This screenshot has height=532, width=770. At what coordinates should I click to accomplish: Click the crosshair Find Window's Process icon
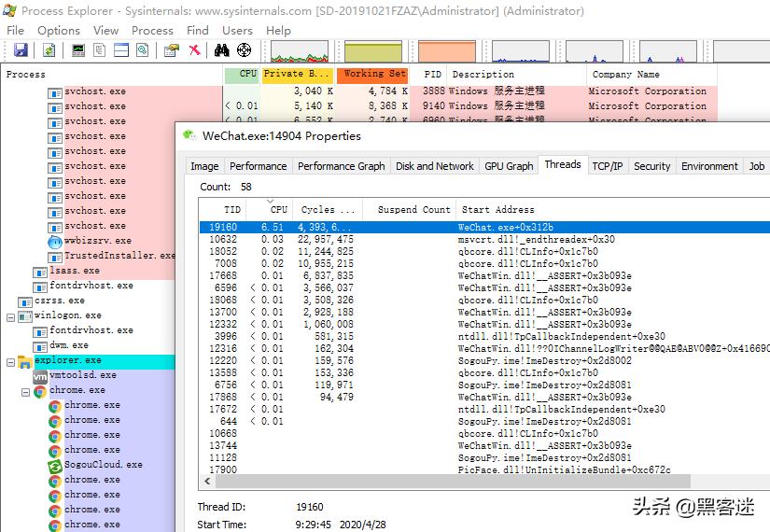pos(245,49)
